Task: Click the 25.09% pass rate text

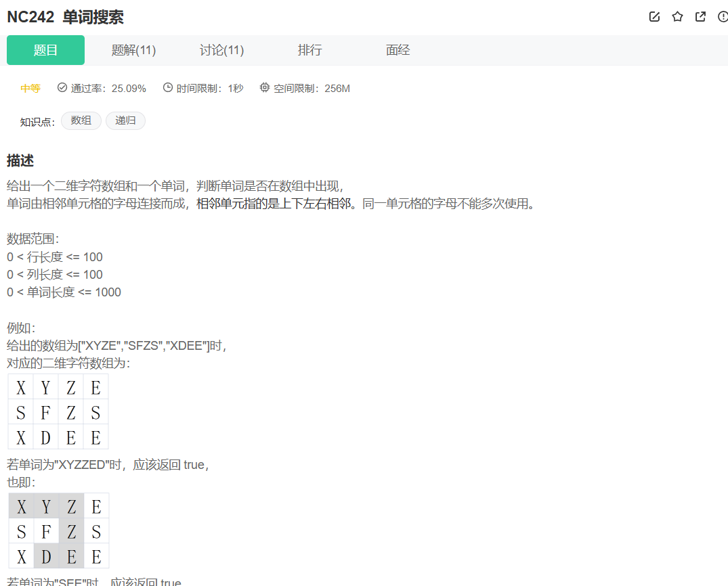Action: click(129, 88)
